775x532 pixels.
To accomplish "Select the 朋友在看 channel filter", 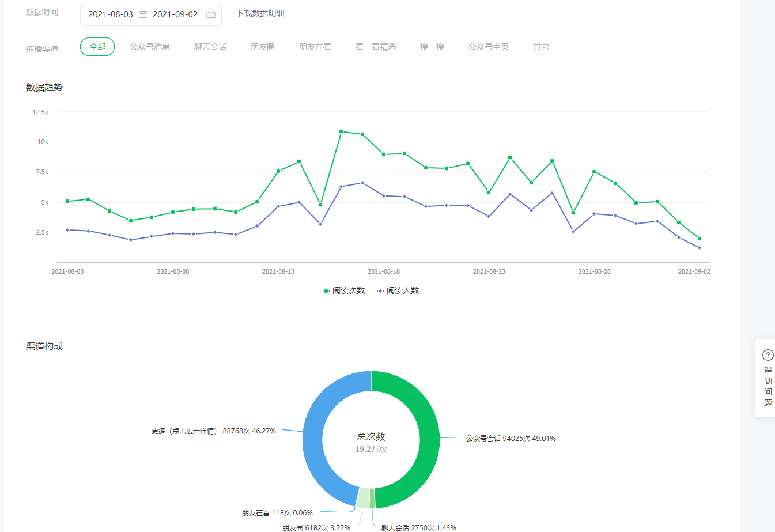I will click(x=315, y=47).
